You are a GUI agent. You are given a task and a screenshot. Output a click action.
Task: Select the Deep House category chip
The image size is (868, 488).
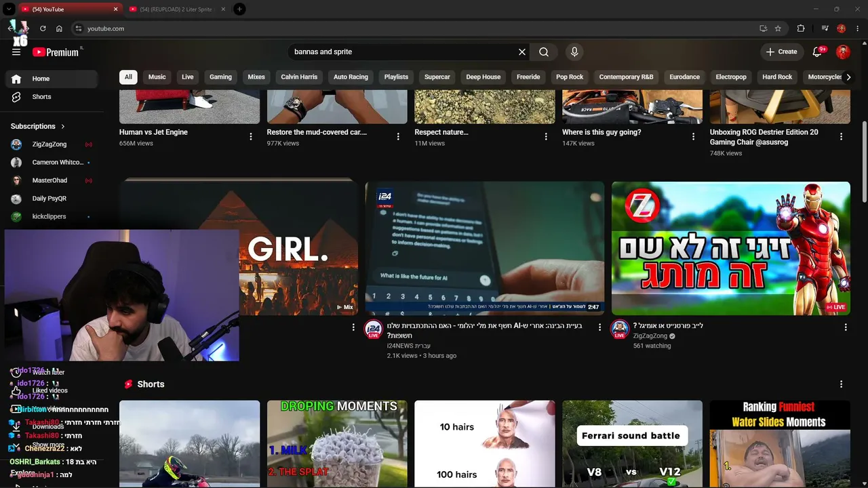[x=483, y=77]
